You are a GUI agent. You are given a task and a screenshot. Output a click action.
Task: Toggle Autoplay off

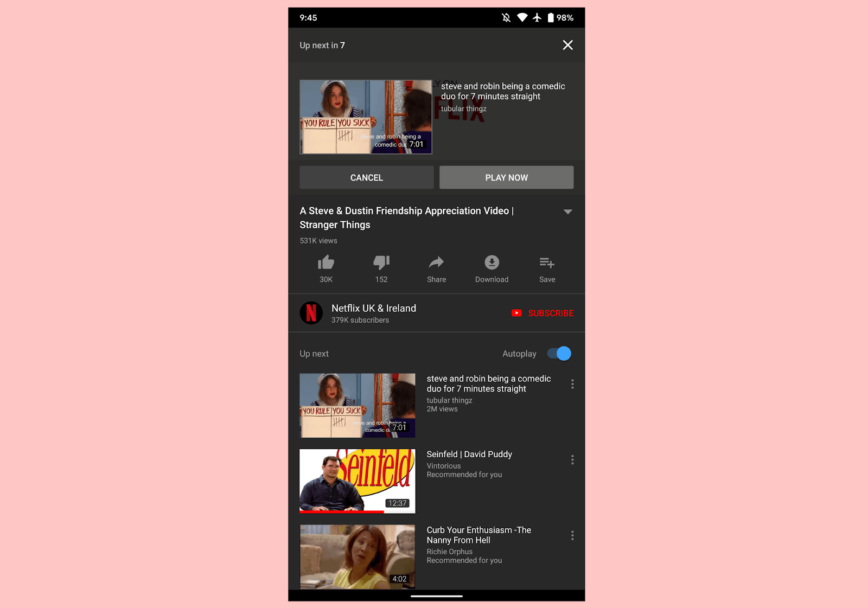coord(558,353)
